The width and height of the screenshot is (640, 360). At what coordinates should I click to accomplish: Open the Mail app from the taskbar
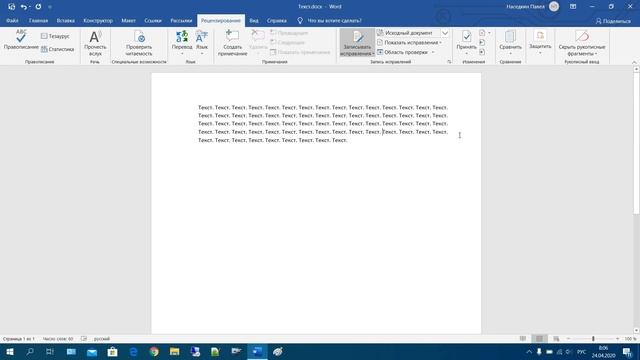[92, 351]
